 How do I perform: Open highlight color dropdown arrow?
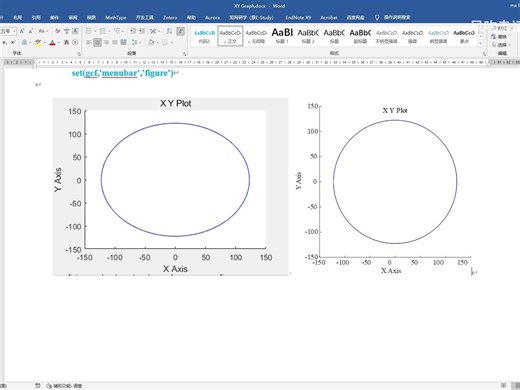tap(45, 42)
